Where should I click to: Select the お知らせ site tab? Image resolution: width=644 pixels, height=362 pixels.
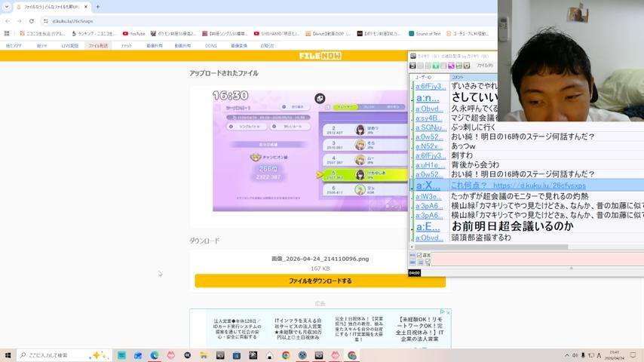pyautogui.click(x=267, y=45)
